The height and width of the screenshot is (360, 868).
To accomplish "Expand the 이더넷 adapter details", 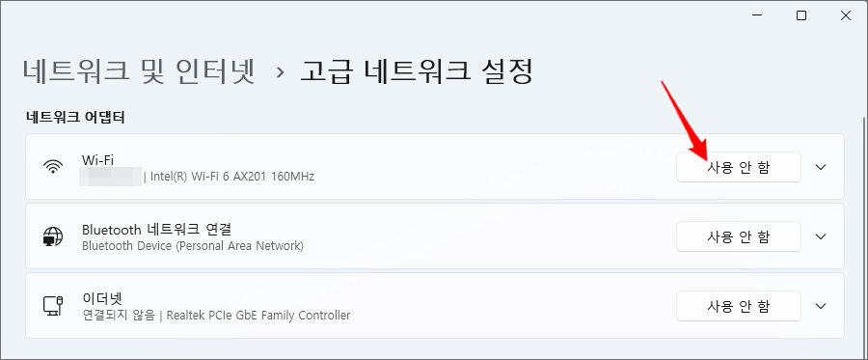I will coord(821,306).
